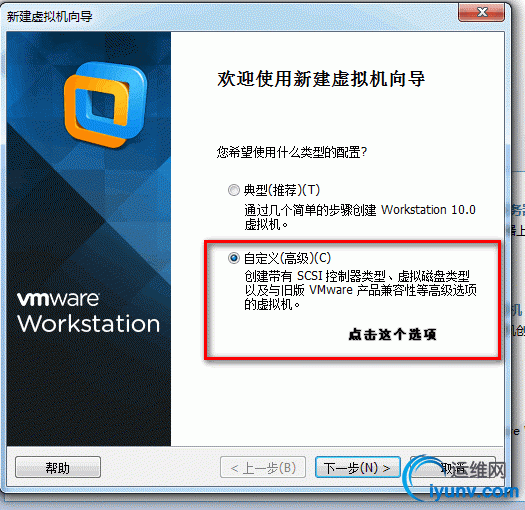Click the 您希望使用什么类型的配置 question text

point(292,152)
